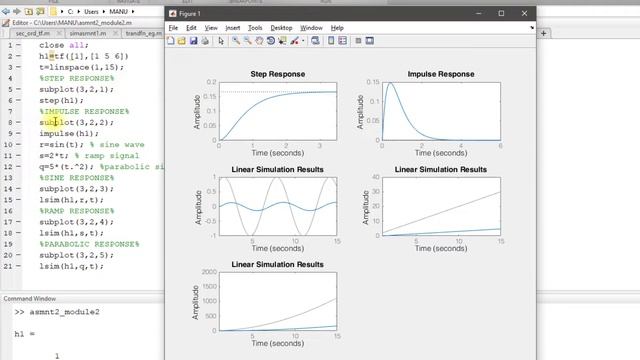Open the Insert menu in Figure 1

[233, 28]
